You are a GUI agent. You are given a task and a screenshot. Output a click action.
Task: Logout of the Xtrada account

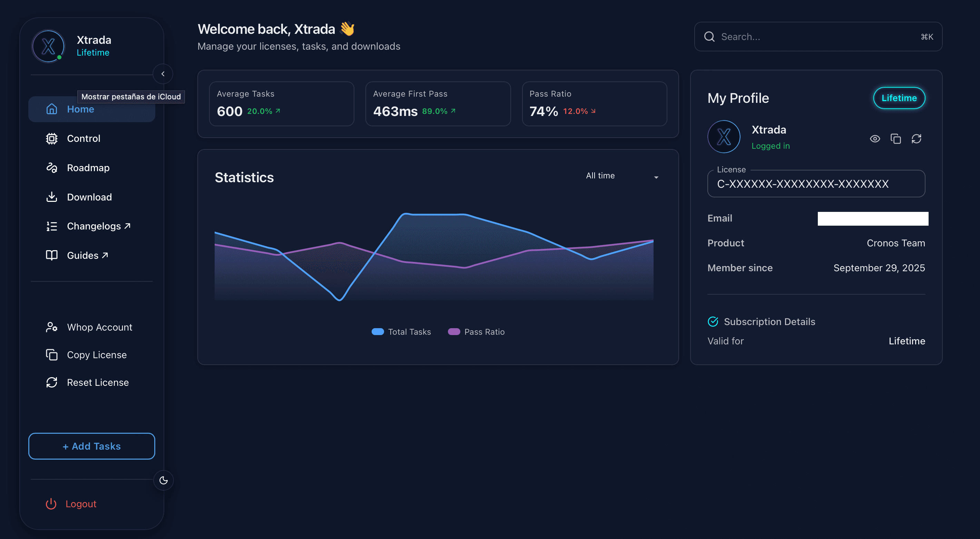pos(80,503)
